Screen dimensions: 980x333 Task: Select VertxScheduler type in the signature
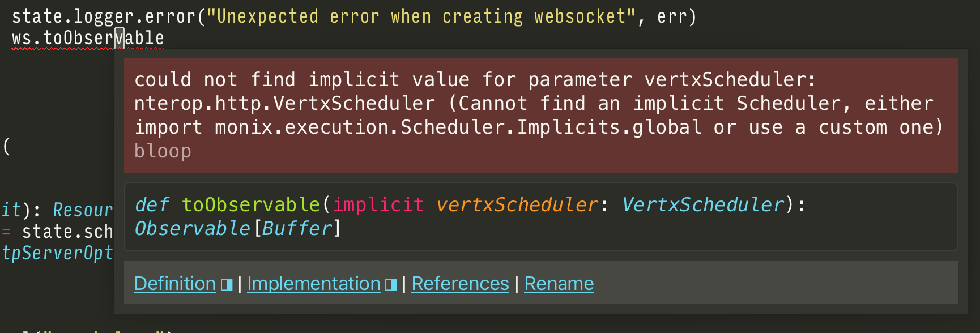pos(701,204)
